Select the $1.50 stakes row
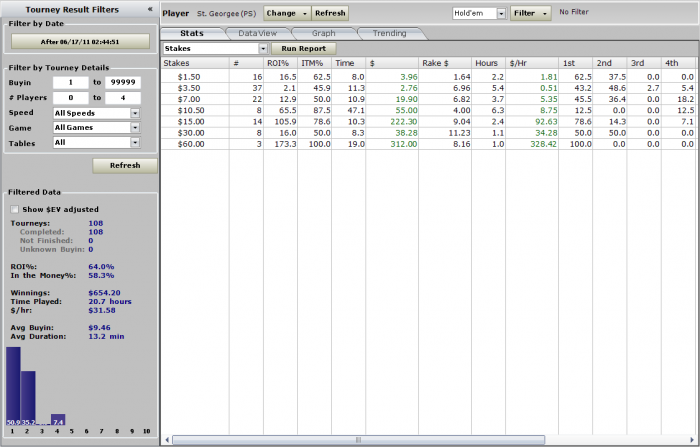700x447 pixels. [x=428, y=77]
